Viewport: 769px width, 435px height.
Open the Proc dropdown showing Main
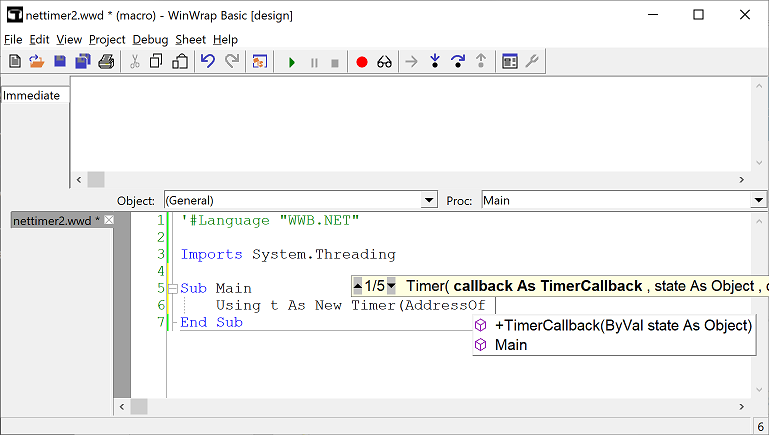758,200
